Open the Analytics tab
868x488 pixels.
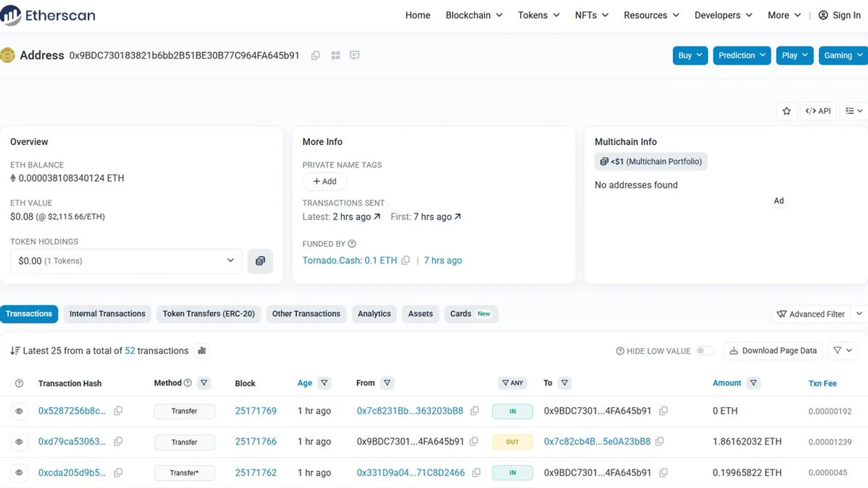(374, 314)
